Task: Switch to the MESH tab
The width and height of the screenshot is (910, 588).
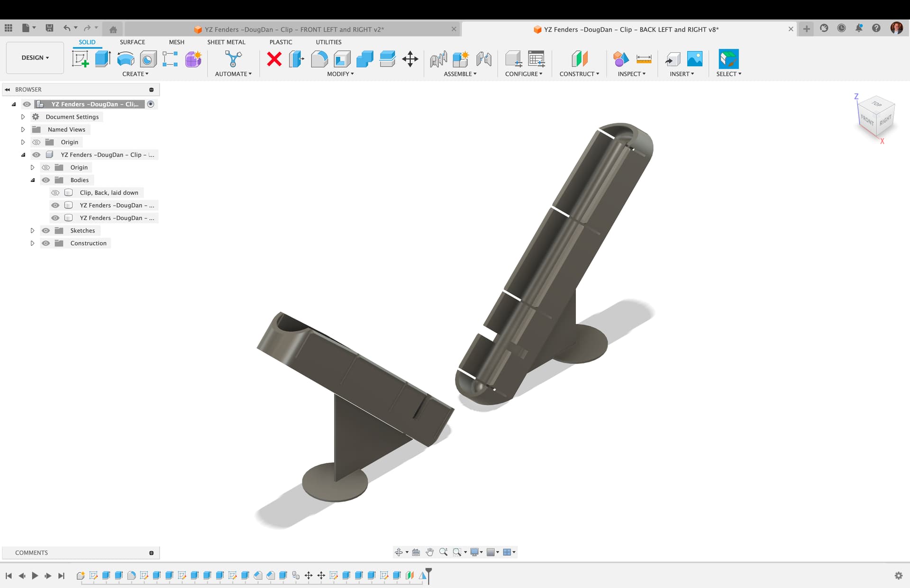Action: coord(176,42)
